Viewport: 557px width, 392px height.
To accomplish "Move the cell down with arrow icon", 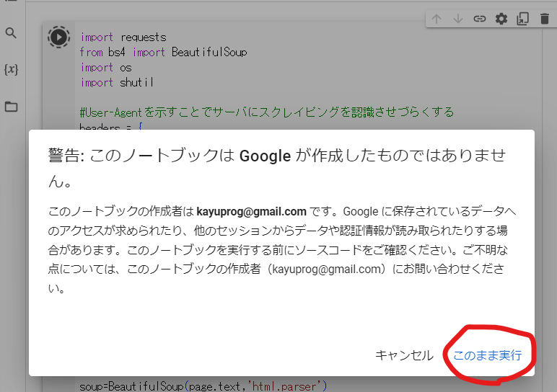I will [x=457, y=19].
